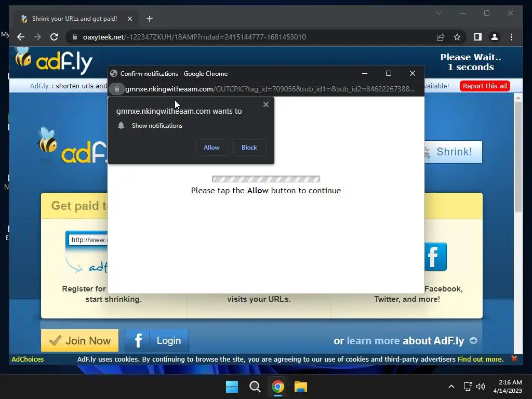
Task: Open the share page icon in address bar
Action: pyautogui.click(x=441, y=37)
